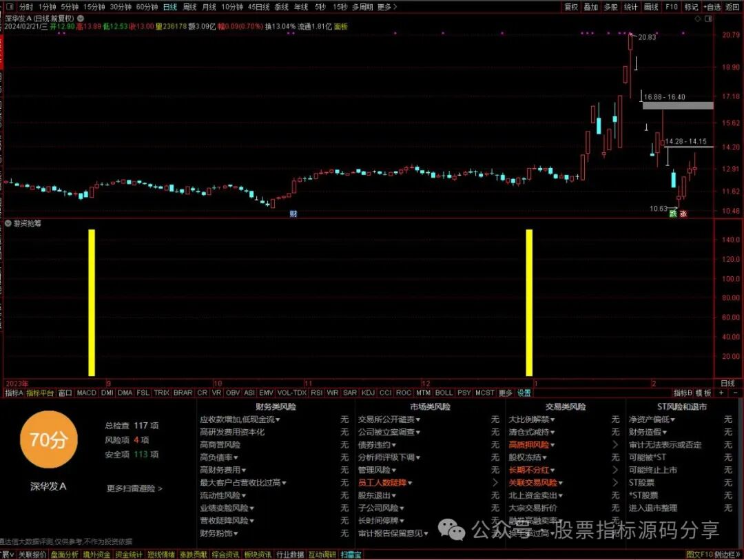Open the 画线 drawing tool

pos(651,7)
